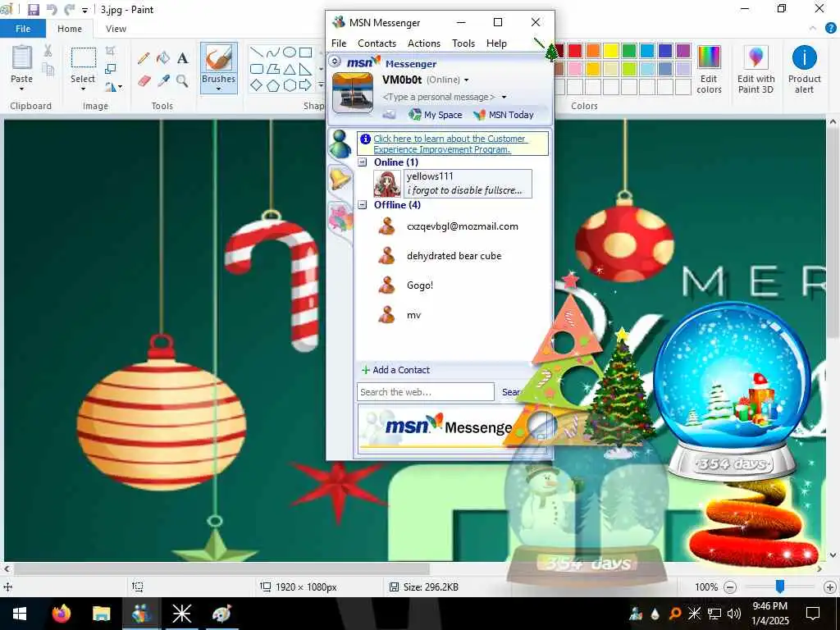The image size is (840, 630).
Task: Select contact yellows111 in the Online list
Action: 453,183
